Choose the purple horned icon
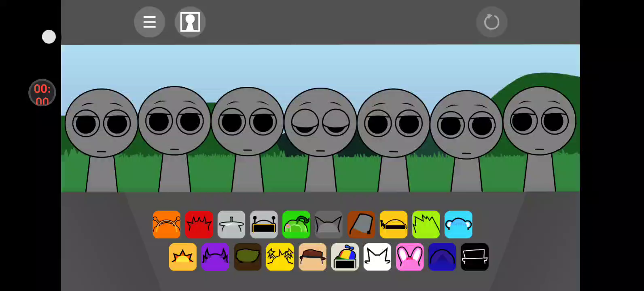The width and height of the screenshot is (644, 291). point(215,257)
